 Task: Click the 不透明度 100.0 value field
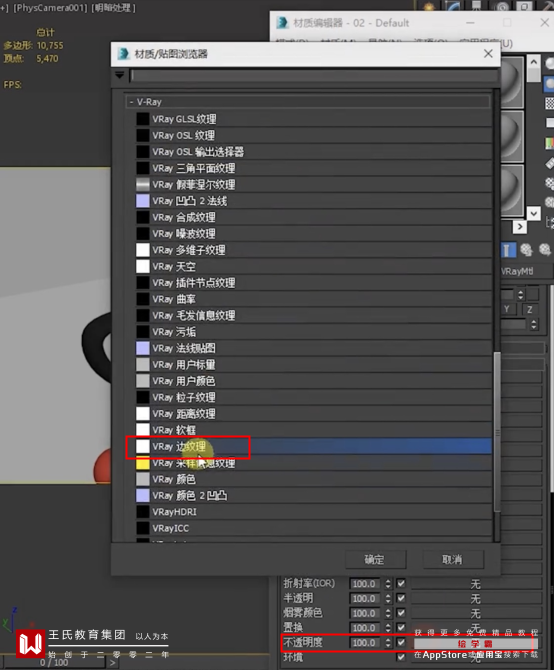pos(366,643)
